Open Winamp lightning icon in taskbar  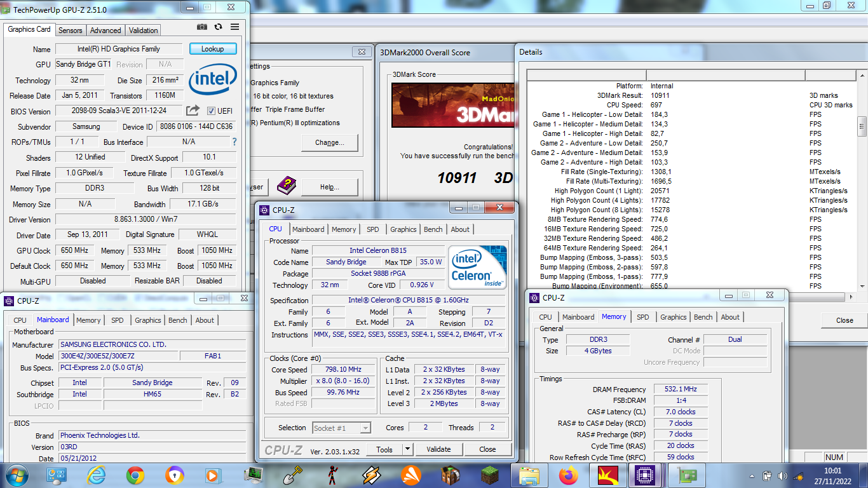(371, 475)
